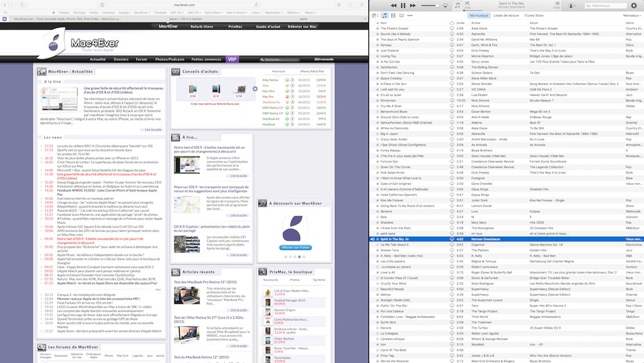Open the Forum menu on Mac4Ever
644x363 pixels.
[x=141, y=59]
